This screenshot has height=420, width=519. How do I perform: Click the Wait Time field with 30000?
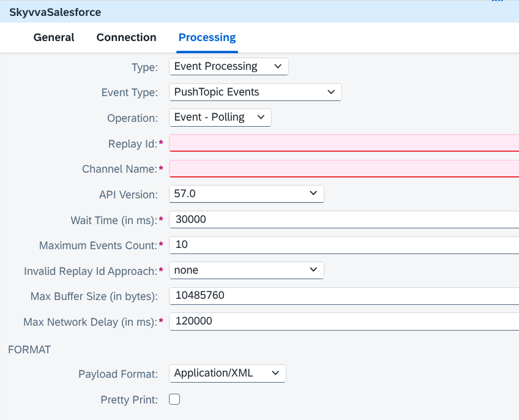pyautogui.click(x=344, y=219)
